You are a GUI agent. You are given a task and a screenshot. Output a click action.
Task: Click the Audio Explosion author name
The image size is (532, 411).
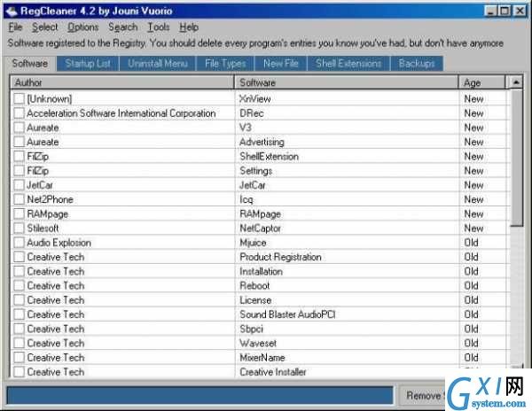59,243
